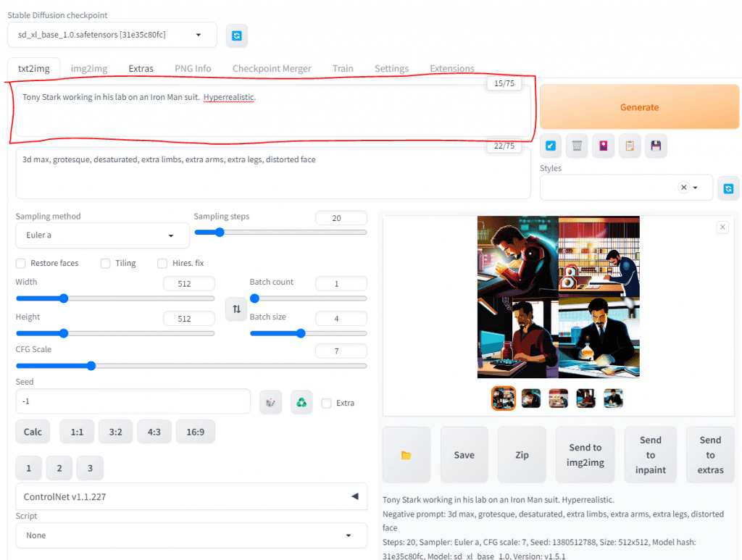The image size is (742, 560).
Task: Enable Hires. fix checkbox
Action: click(162, 263)
